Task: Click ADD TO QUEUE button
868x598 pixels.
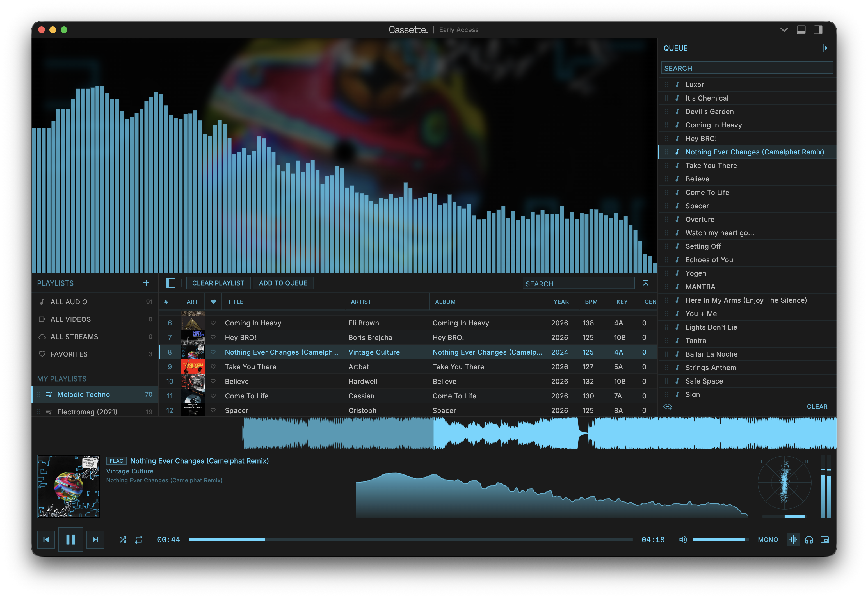Action: (283, 283)
